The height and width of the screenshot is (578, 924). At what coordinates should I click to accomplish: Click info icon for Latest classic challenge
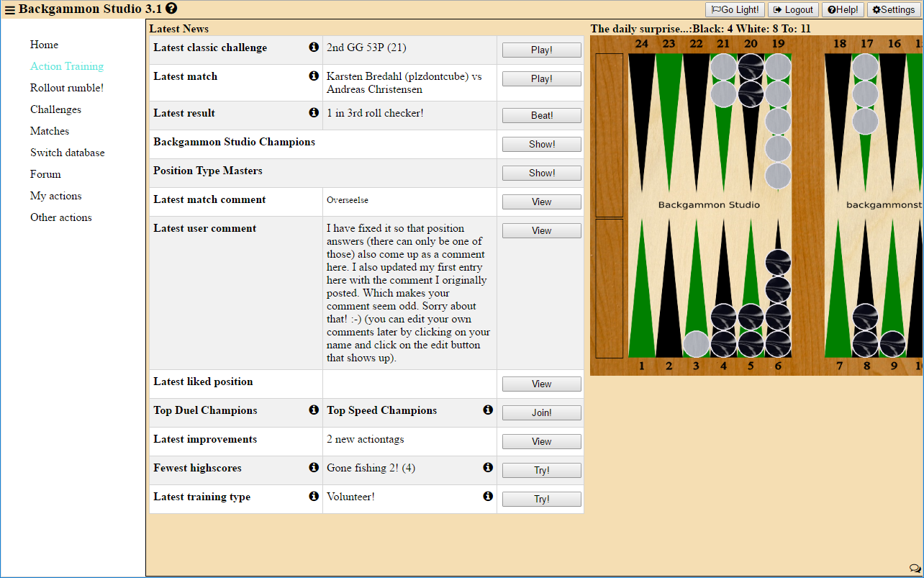coord(314,48)
